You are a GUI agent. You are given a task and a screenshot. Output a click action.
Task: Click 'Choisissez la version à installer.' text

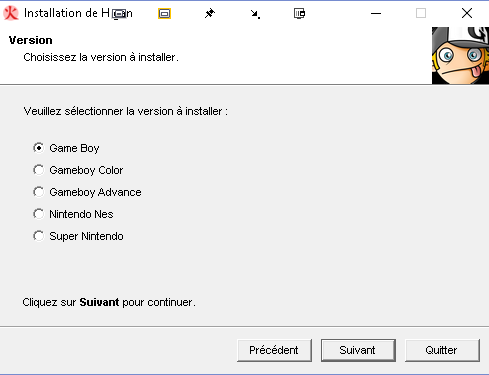(101, 57)
